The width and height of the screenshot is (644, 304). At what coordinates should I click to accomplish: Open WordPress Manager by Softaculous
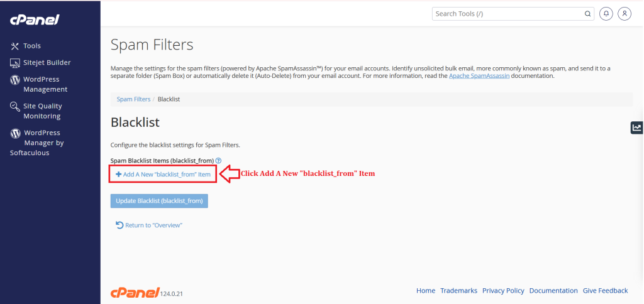pos(37,143)
